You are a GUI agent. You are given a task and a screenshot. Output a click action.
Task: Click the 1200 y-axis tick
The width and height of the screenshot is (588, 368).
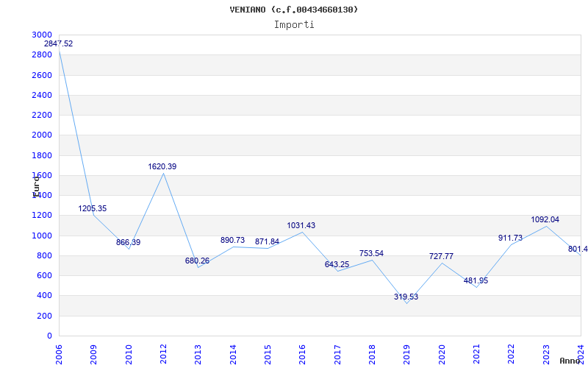pyautogui.click(x=42, y=216)
